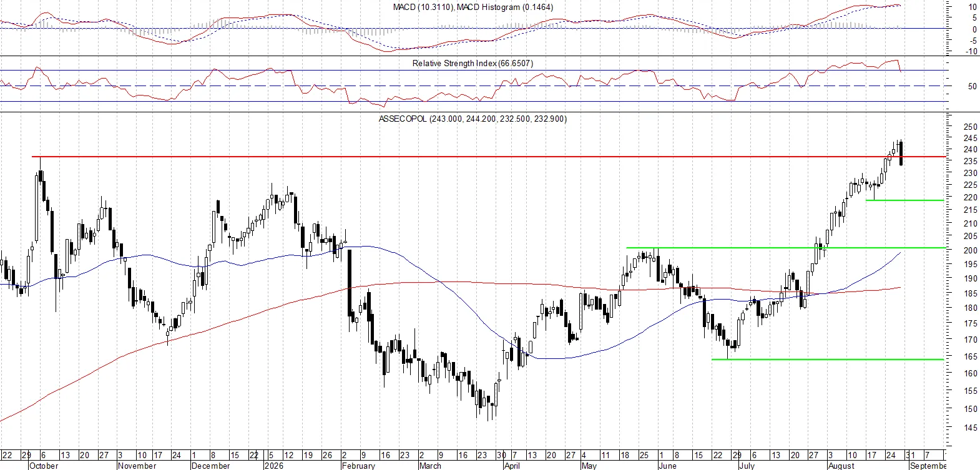This screenshot has height=470, width=980.
Task: Click the 170 price axis label
Action: click(971, 340)
